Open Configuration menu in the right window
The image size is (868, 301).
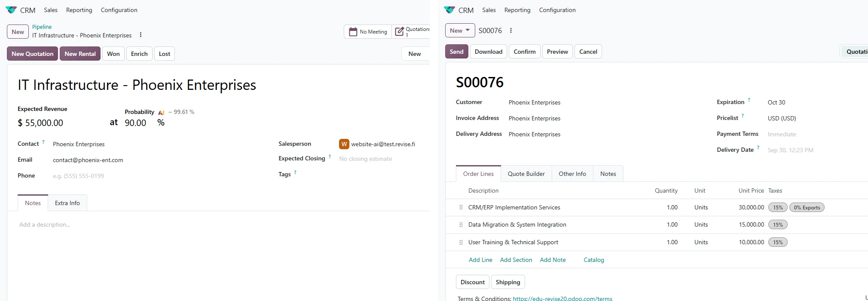pos(557,10)
